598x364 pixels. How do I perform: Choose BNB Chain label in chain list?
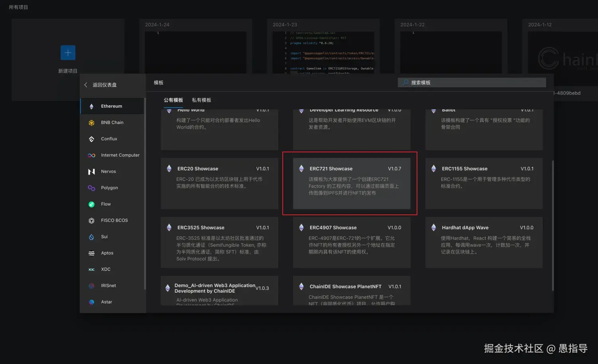112,123
